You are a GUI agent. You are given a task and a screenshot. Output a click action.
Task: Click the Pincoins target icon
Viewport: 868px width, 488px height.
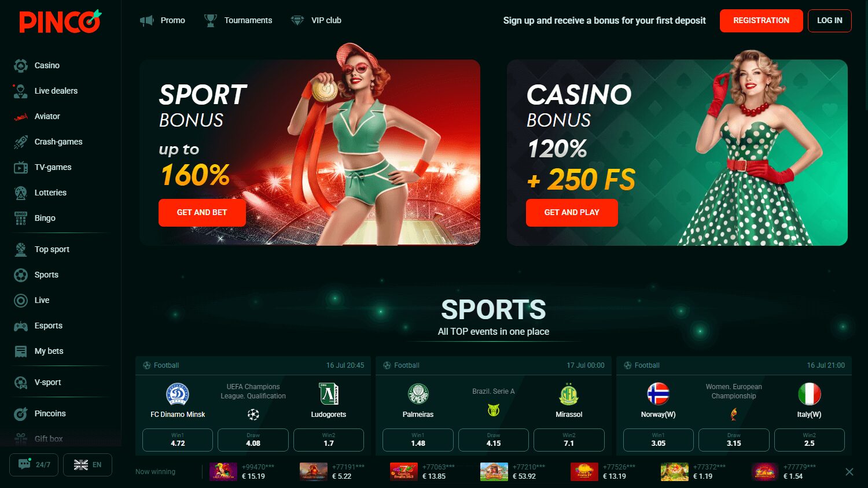[21, 413]
